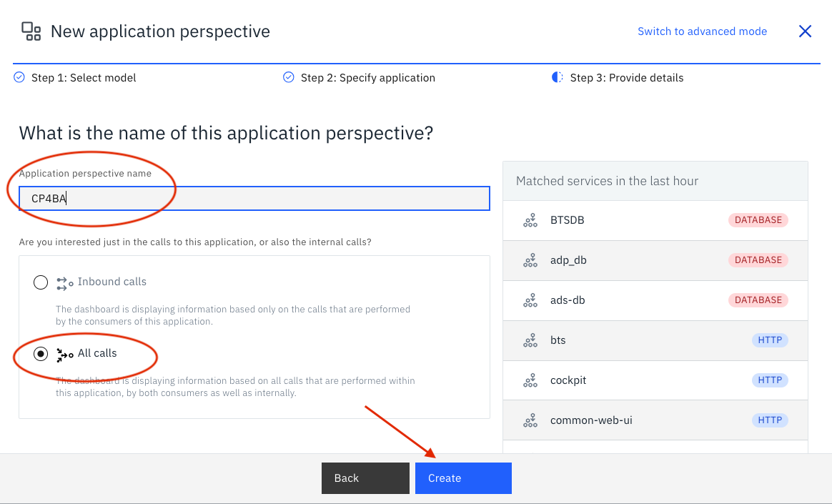The image size is (832, 504).
Task: Click the All calls label
Action: [x=97, y=353]
